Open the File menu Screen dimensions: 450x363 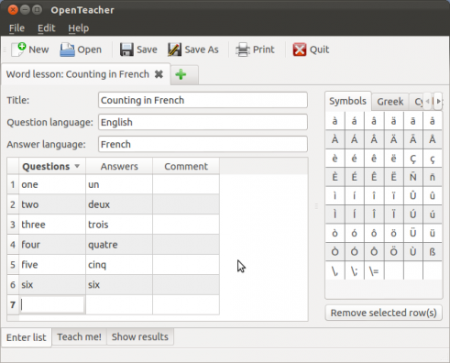[x=17, y=28]
